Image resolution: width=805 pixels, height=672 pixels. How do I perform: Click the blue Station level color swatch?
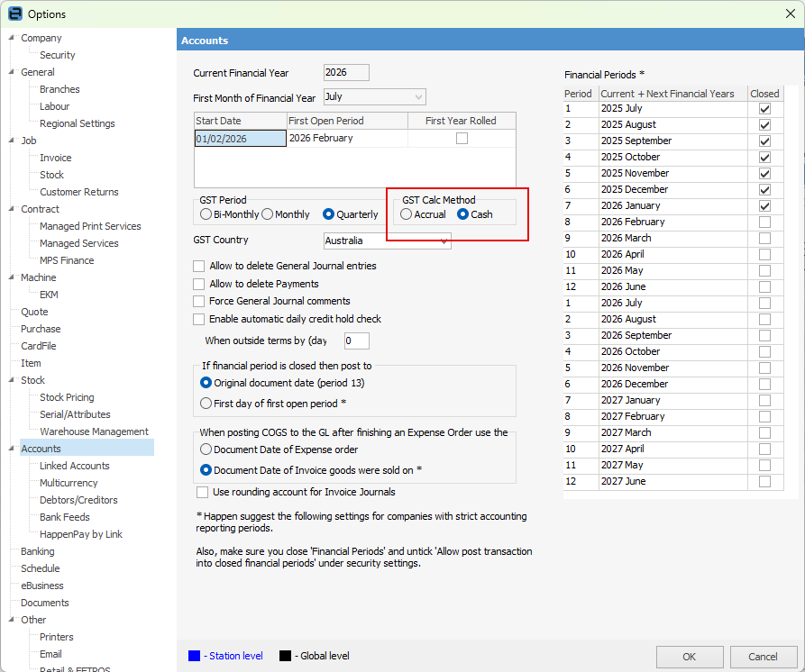(x=194, y=656)
